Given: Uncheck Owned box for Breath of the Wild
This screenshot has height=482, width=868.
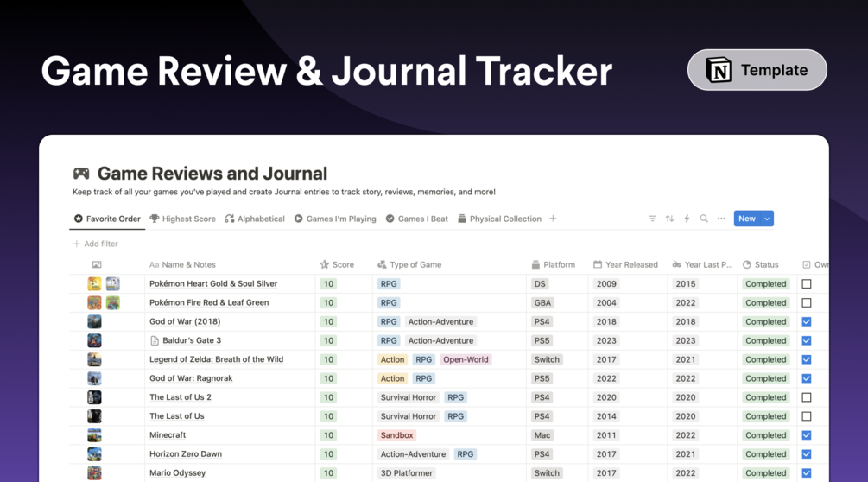Looking at the screenshot, I should point(807,359).
